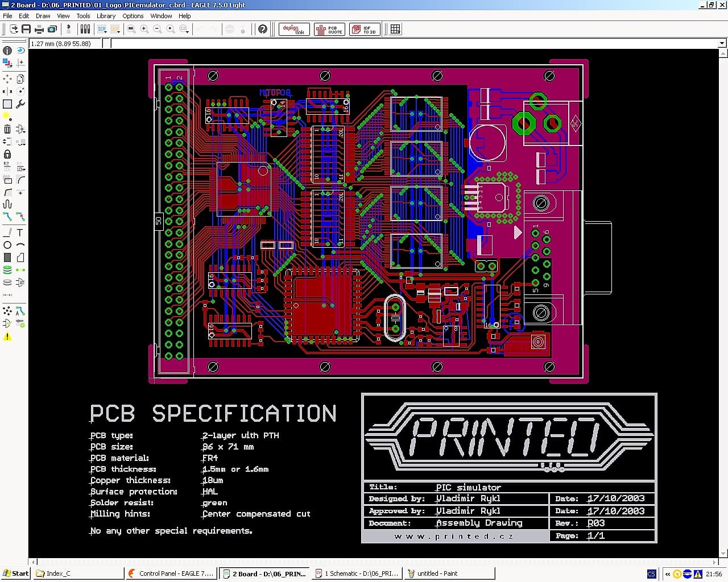
Task: Click the horizontal scrollbar right arrow
Action: pos(714,562)
